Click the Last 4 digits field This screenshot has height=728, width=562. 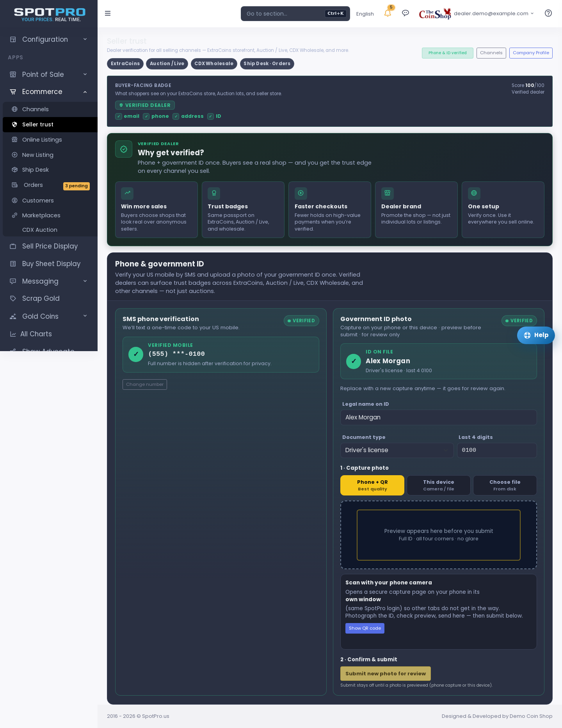point(497,450)
